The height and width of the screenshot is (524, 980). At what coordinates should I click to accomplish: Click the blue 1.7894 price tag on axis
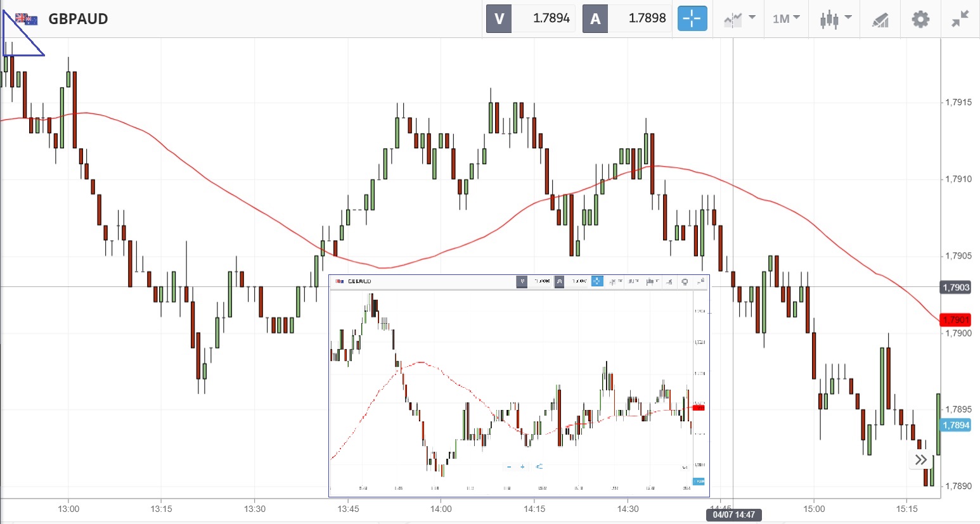click(x=956, y=425)
